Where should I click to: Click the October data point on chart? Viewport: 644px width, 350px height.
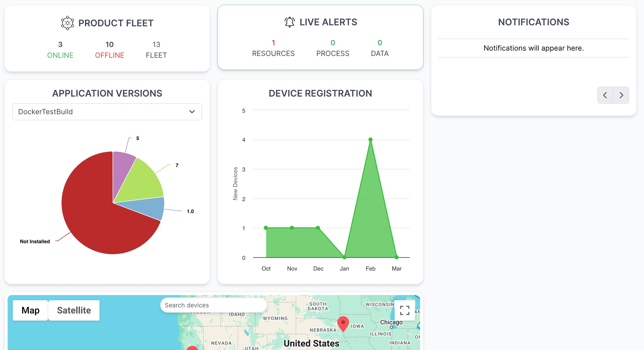point(266,228)
